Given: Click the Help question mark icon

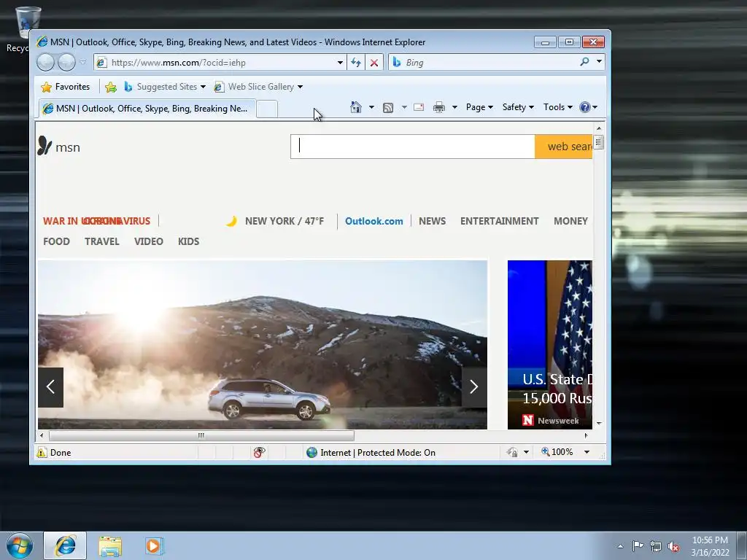Looking at the screenshot, I should [585, 107].
